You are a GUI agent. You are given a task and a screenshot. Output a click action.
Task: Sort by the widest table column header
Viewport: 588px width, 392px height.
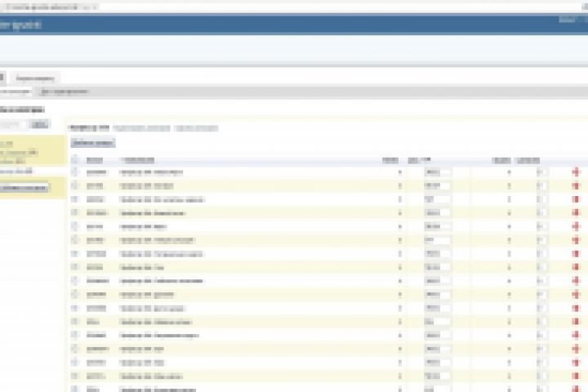[x=137, y=160]
